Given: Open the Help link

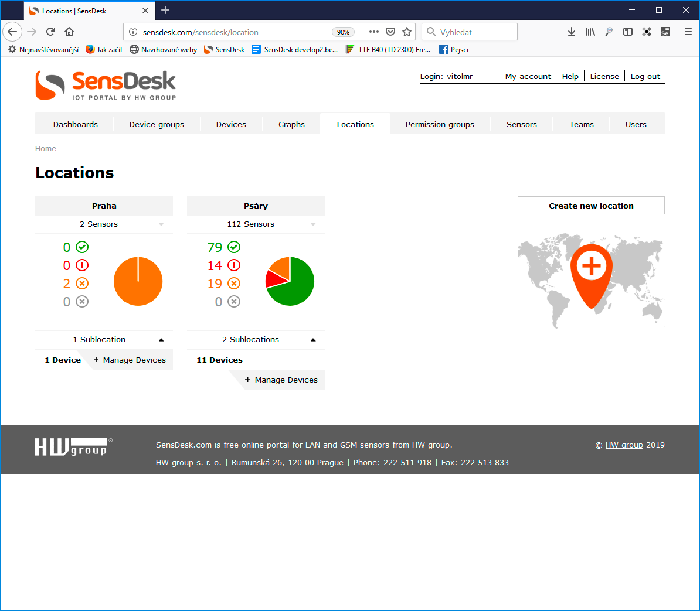Looking at the screenshot, I should [570, 76].
